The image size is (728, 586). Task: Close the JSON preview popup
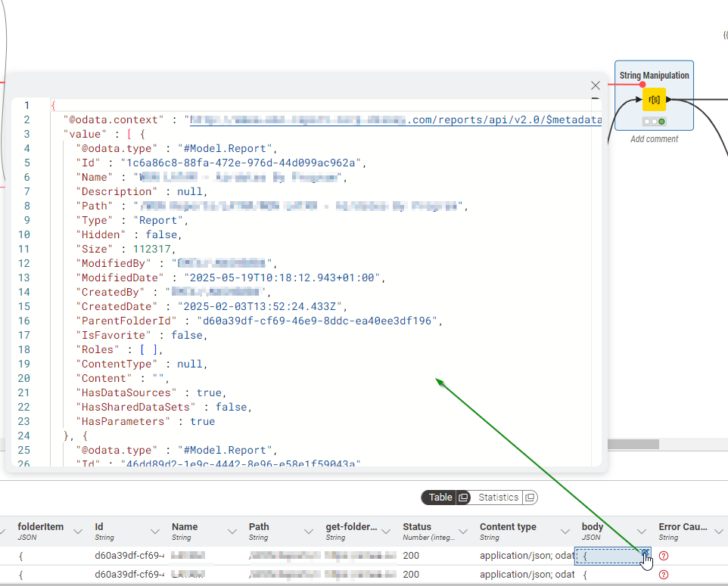(596, 86)
